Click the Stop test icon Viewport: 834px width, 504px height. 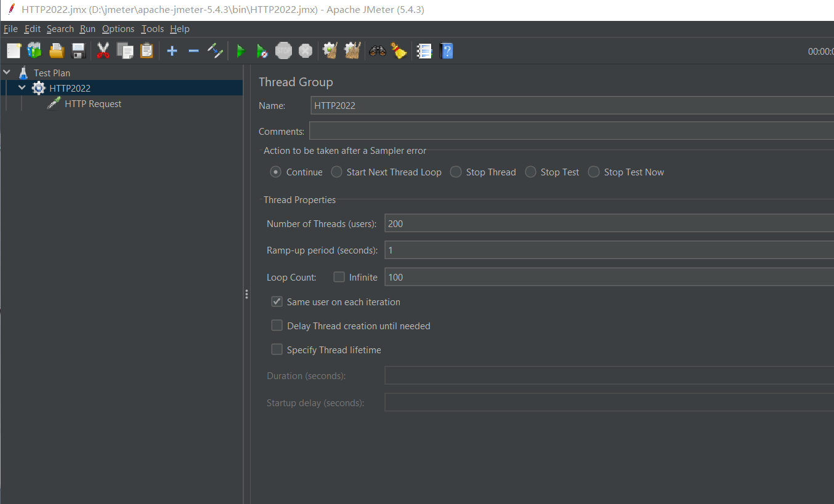coord(283,50)
